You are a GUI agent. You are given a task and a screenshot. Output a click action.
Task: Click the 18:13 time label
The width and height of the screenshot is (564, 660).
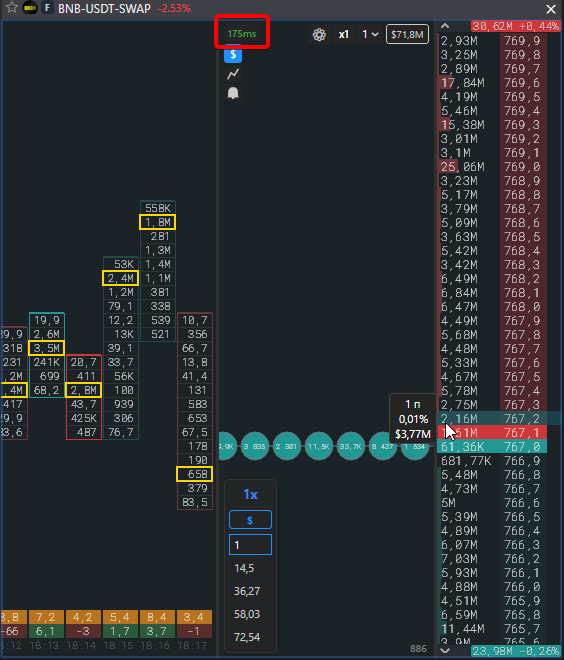(44, 646)
